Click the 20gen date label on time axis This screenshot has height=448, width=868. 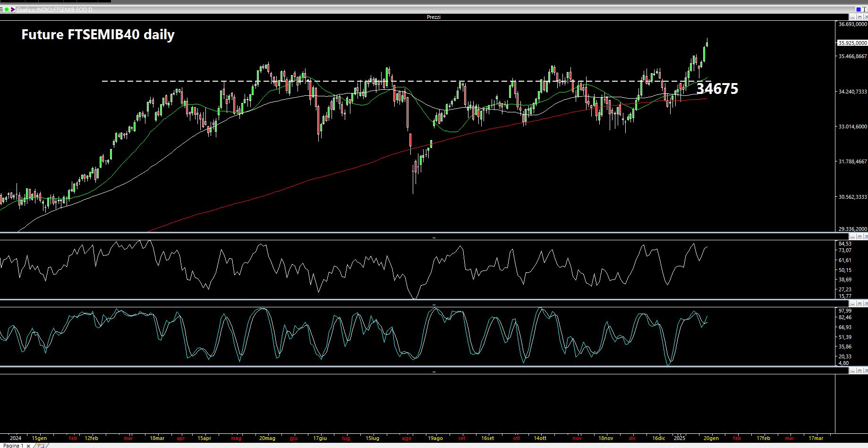(x=711, y=438)
